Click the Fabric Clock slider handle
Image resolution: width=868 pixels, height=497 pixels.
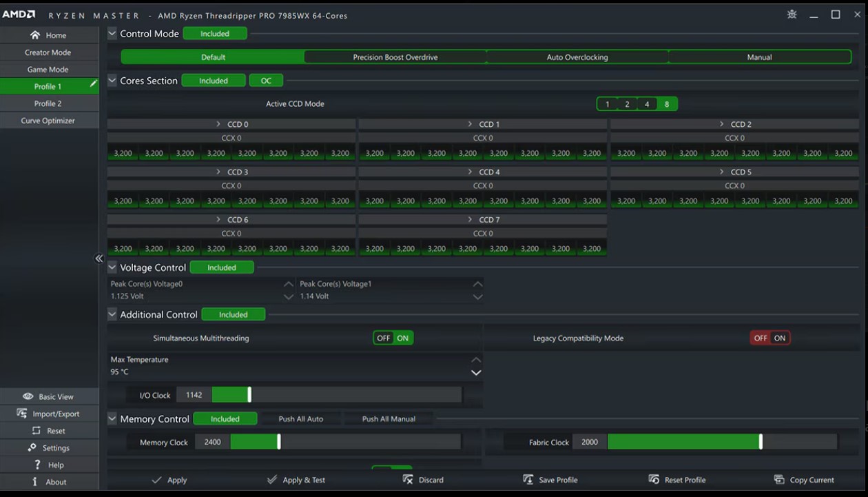(761, 442)
